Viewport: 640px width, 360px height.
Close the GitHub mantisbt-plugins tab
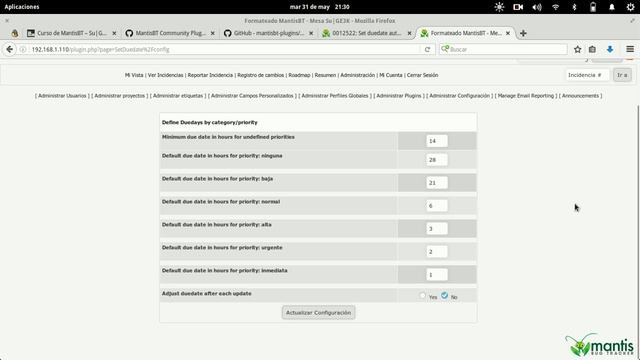[311, 33]
